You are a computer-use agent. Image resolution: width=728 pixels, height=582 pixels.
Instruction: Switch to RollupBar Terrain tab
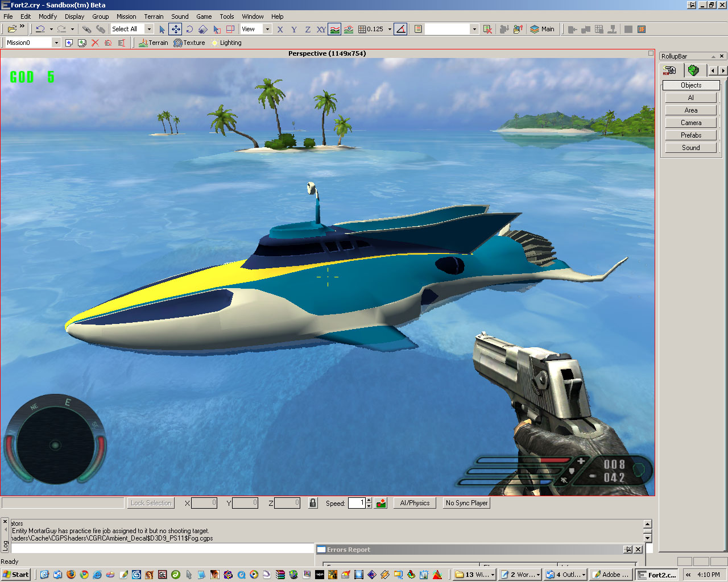click(x=693, y=70)
